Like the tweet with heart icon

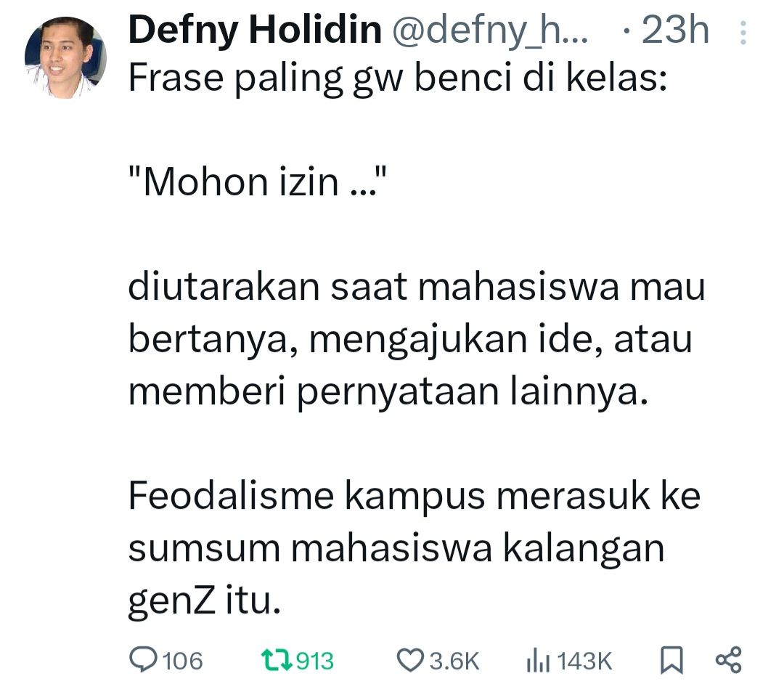[410, 660]
